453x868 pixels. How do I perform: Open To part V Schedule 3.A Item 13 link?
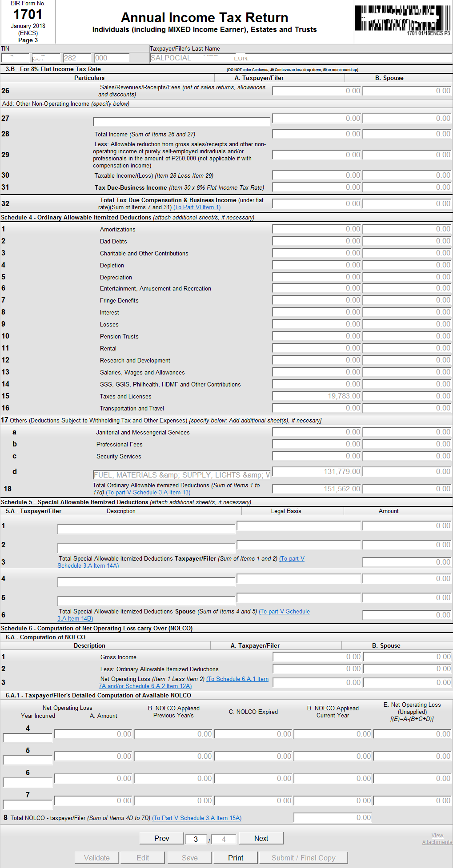tap(148, 493)
